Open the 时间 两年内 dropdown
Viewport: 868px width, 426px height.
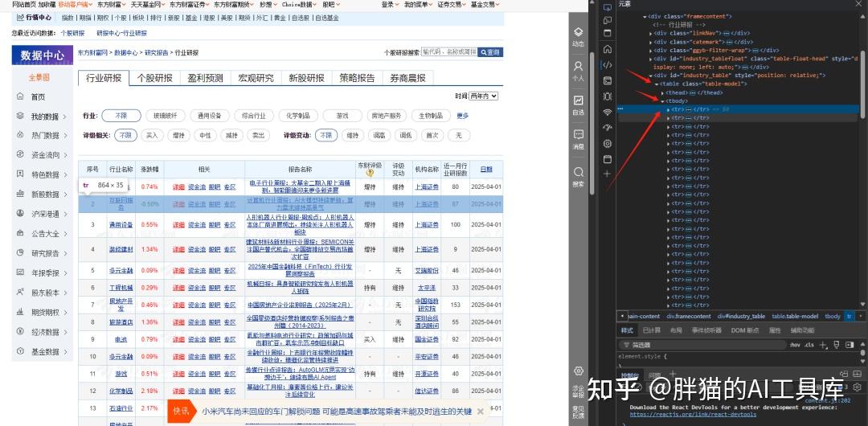483,96
